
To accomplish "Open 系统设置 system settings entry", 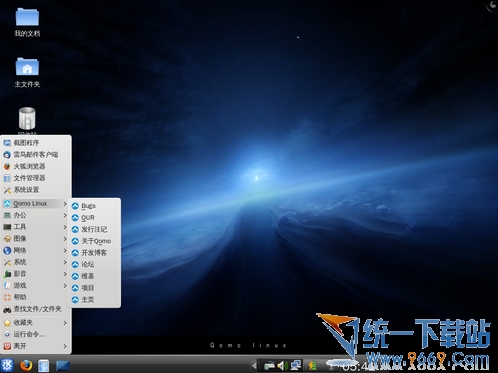I will click(x=36, y=190).
